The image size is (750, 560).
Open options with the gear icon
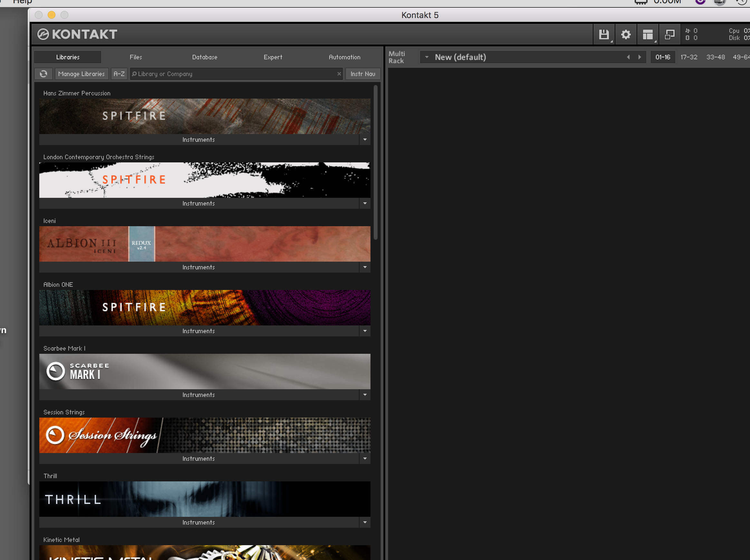626,34
